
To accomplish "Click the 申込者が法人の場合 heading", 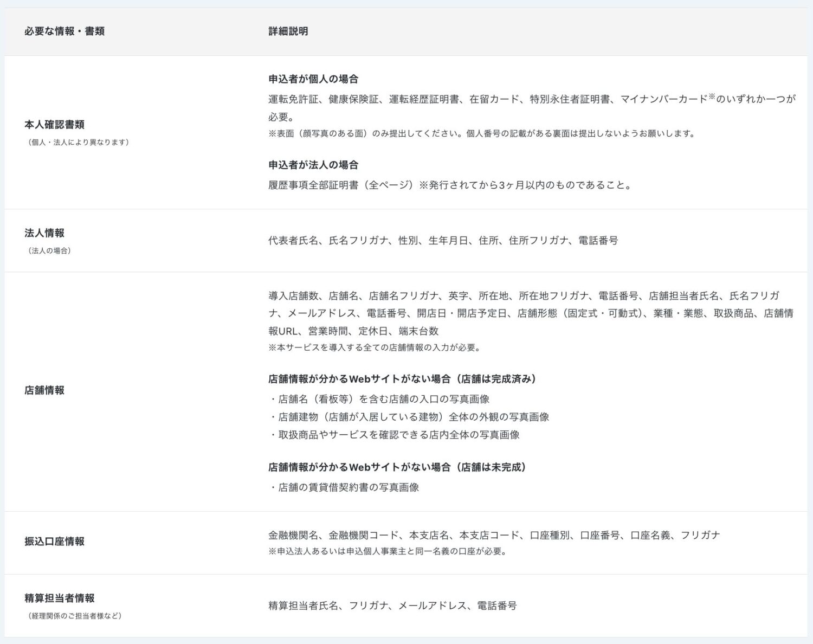I will 314,165.
